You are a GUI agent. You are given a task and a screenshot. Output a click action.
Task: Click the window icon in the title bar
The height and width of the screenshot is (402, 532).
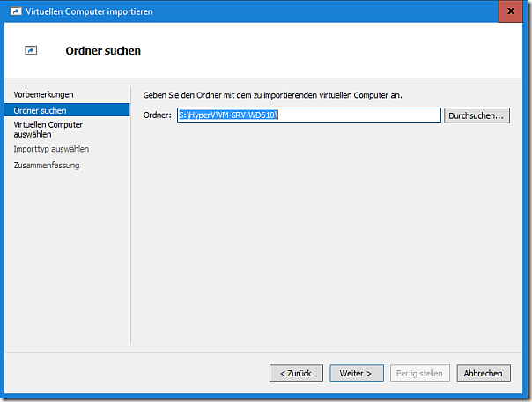13,11
